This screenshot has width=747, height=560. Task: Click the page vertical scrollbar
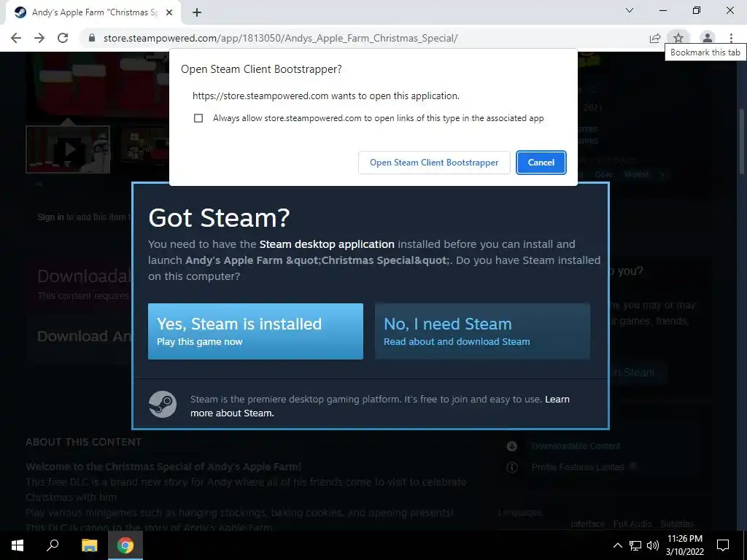[x=742, y=141]
